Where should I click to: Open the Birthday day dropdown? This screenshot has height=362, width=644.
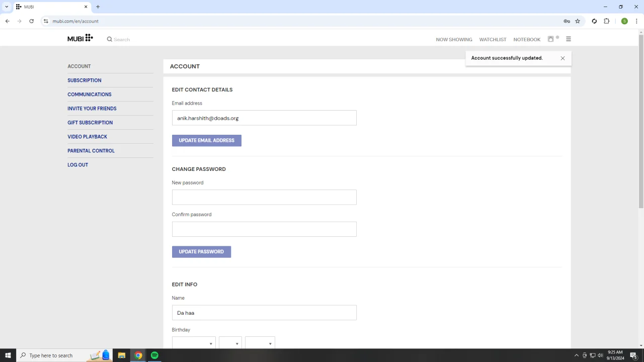[x=230, y=342]
